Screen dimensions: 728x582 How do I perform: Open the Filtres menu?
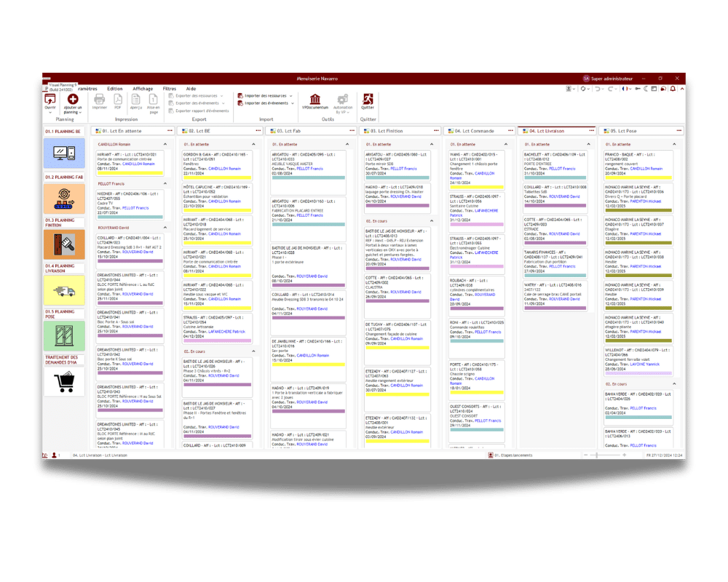pos(170,89)
